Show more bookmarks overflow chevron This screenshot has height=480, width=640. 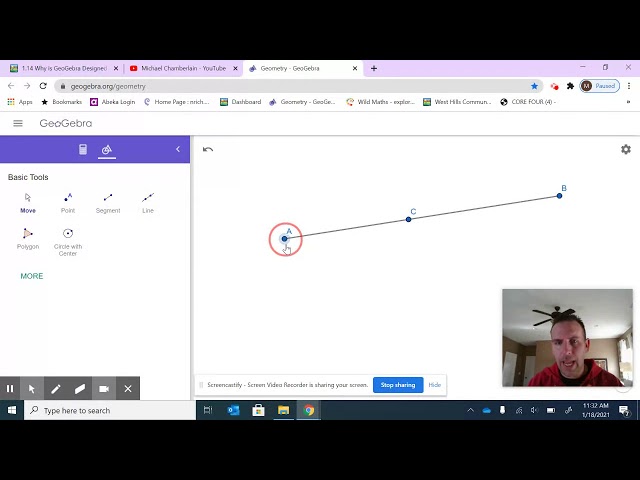(x=628, y=102)
